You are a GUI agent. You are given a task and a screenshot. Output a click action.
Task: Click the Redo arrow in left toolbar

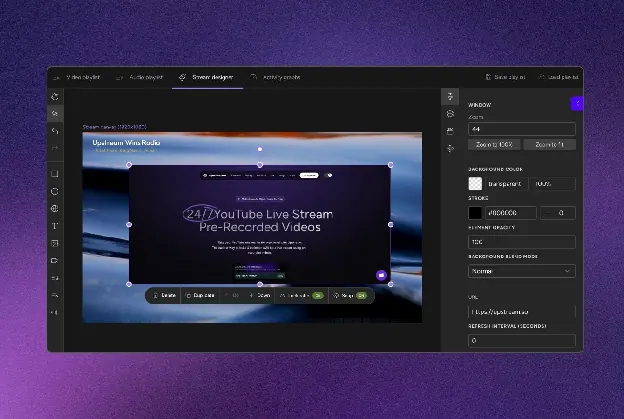pos(55,148)
